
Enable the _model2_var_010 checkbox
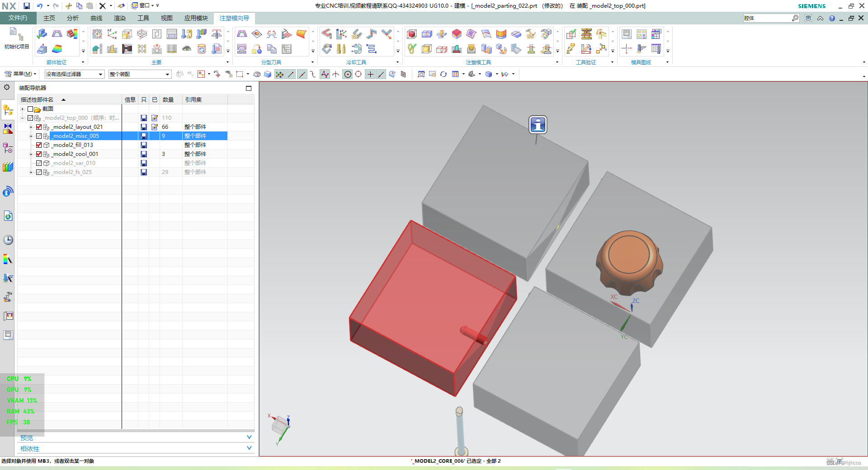point(39,163)
